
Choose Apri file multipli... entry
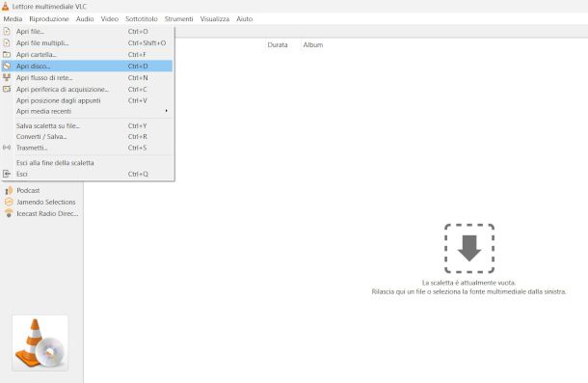coord(87,42)
